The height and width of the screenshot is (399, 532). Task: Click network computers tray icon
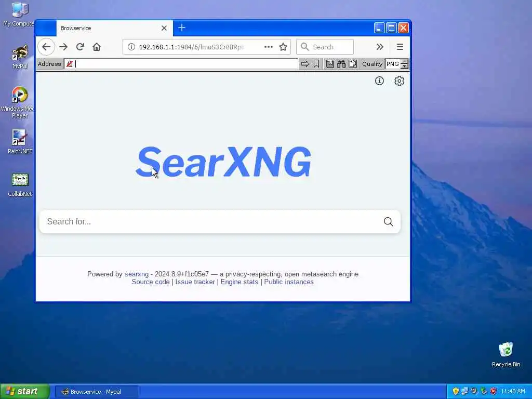[x=464, y=391]
